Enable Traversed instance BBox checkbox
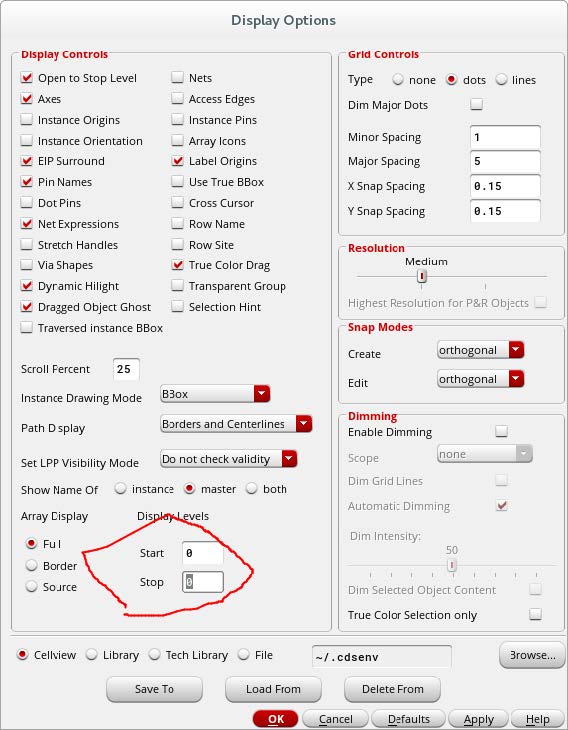 click(x=27, y=328)
